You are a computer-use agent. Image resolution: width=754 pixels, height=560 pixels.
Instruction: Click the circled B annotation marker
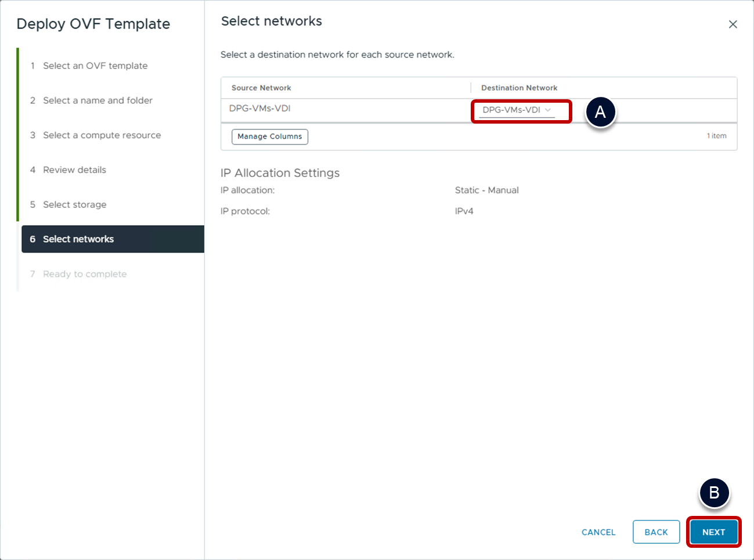pos(714,493)
